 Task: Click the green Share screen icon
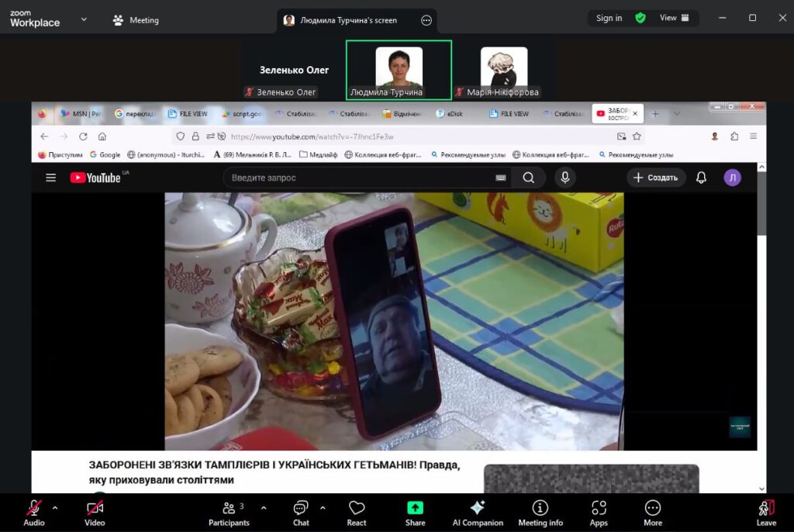(x=415, y=508)
